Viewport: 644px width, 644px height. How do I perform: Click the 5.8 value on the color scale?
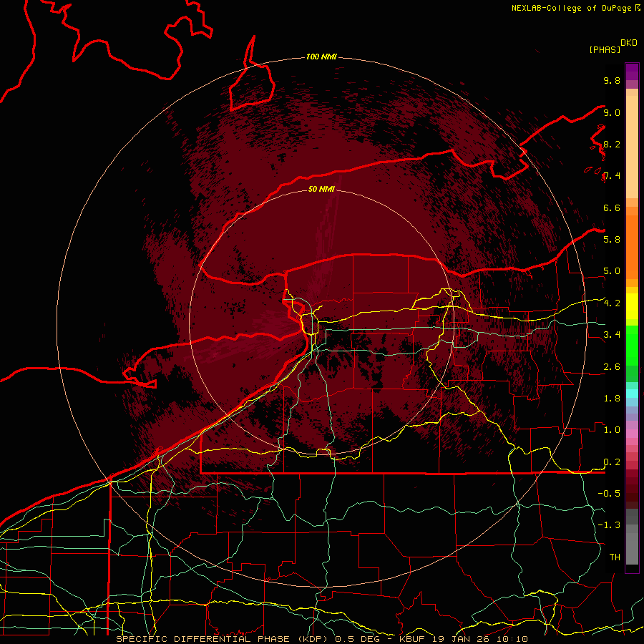coord(612,240)
